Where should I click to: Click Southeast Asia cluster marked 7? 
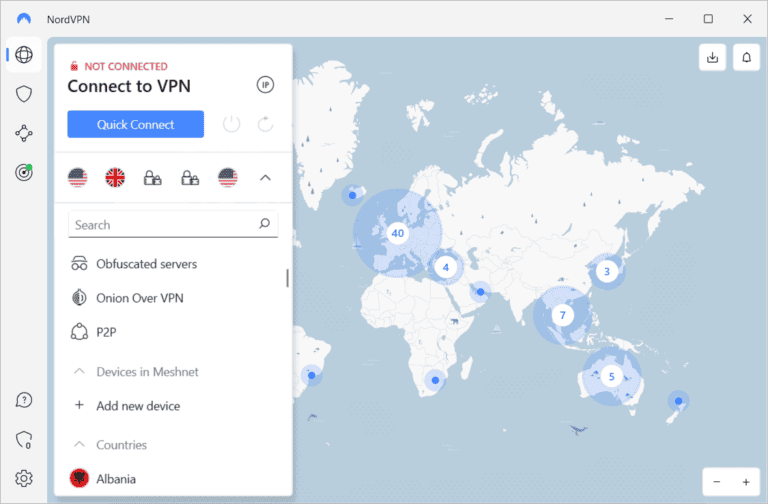point(562,315)
